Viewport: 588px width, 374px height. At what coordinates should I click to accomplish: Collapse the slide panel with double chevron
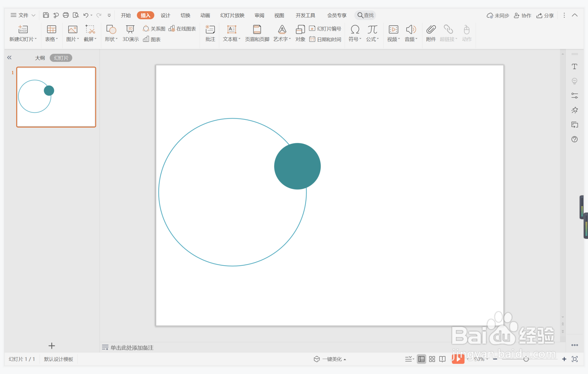point(9,57)
